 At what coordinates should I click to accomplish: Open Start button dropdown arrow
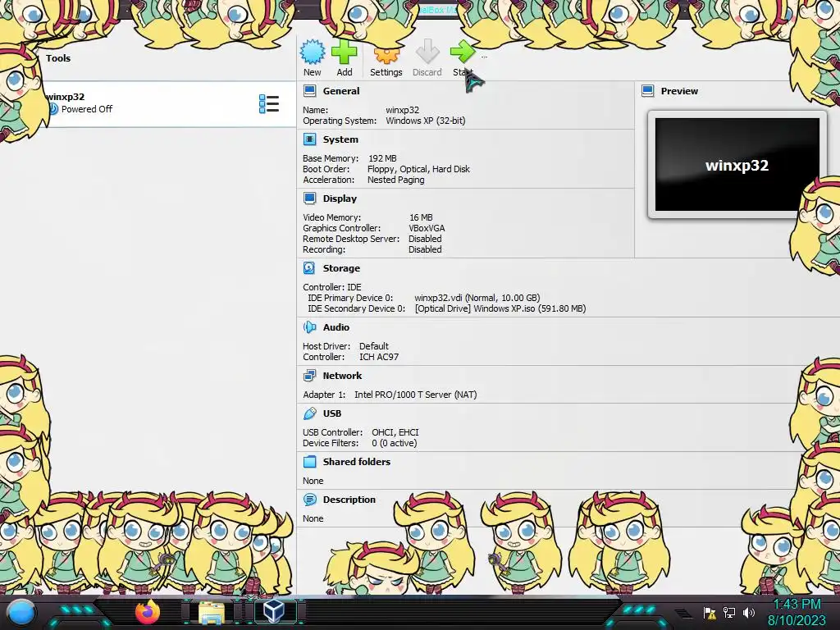pyautogui.click(x=484, y=57)
